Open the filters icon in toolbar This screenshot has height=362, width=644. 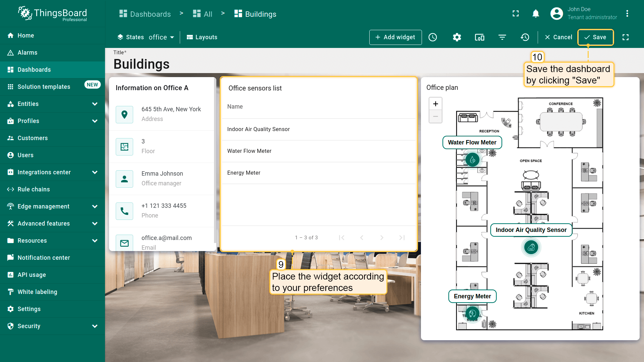tap(502, 37)
